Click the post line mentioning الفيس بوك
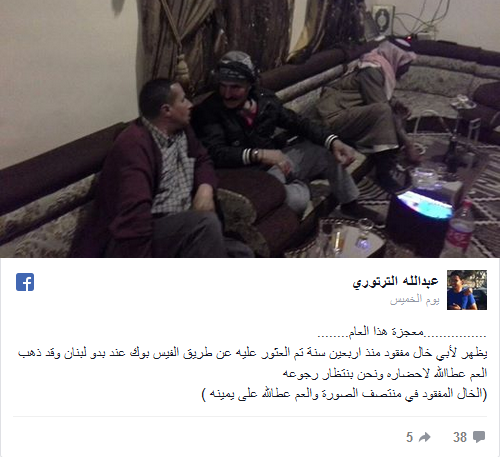 pos(252,353)
